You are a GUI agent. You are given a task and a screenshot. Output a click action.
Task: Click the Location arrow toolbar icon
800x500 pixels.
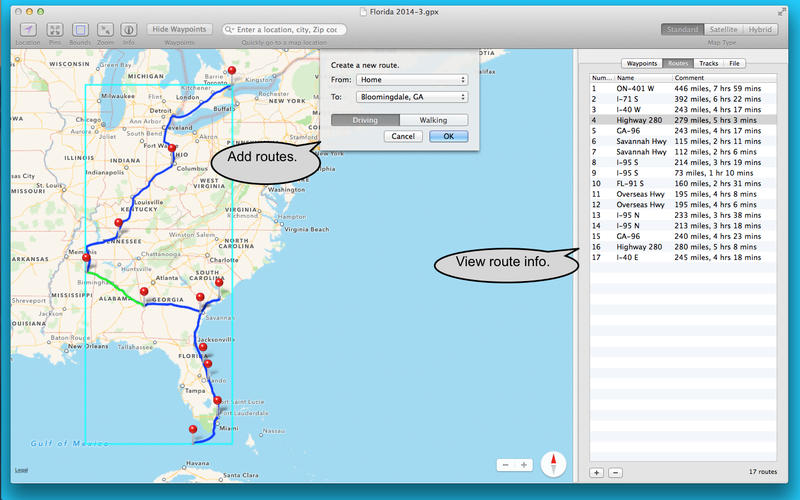[x=28, y=30]
